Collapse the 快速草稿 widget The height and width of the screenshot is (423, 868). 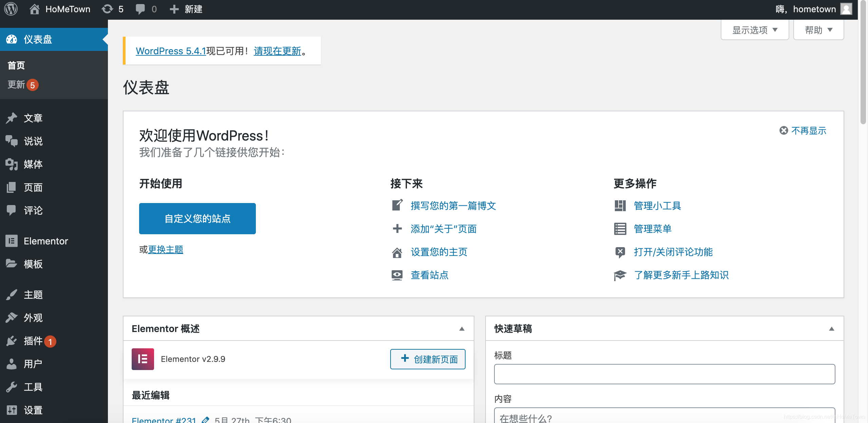(831, 329)
